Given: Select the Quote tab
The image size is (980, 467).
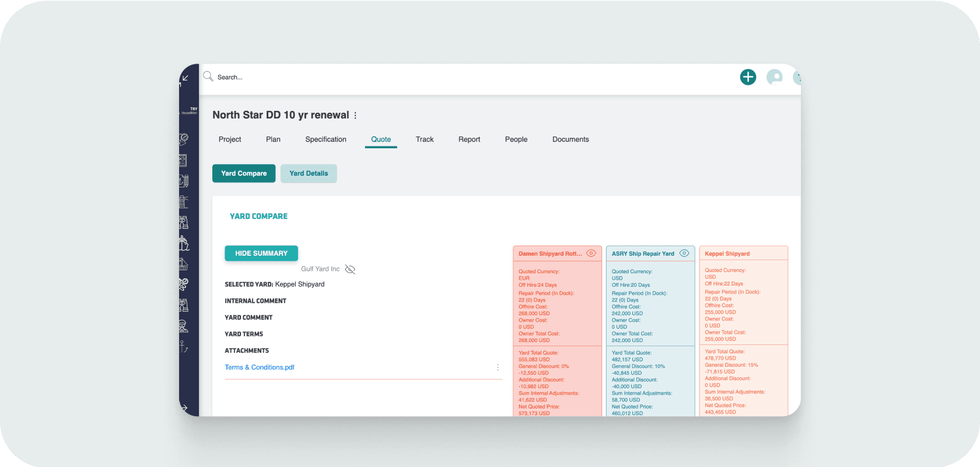Looking at the screenshot, I should pyautogui.click(x=381, y=139).
